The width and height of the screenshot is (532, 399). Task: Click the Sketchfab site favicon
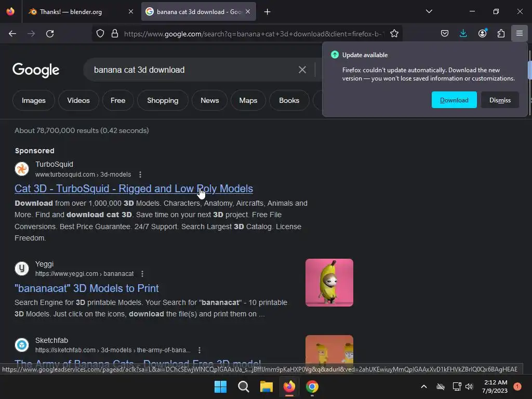pos(22,345)
